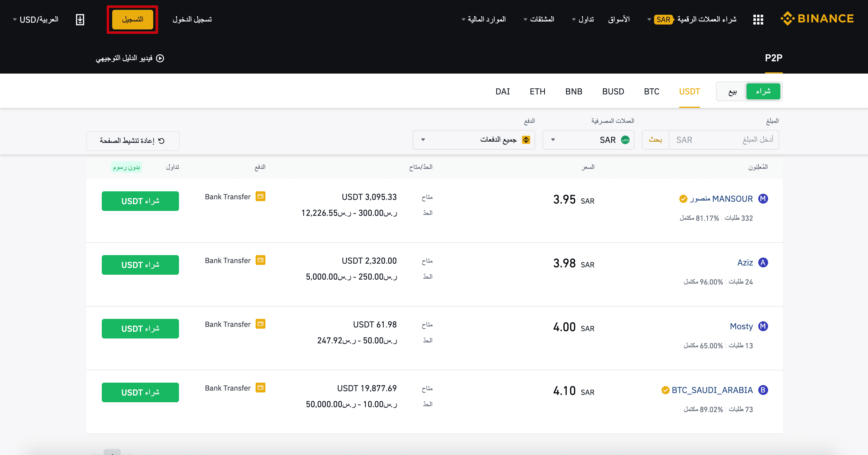Switch to the Sell (بيع) toggle
This screenshot has width=868, height=455.
732,91
